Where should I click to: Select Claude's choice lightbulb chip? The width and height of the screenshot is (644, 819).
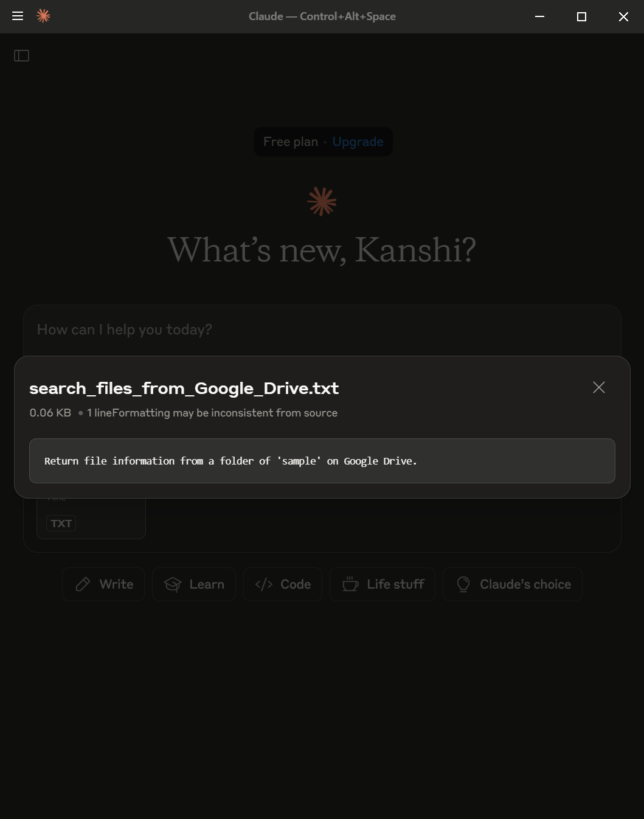(513, 584)
